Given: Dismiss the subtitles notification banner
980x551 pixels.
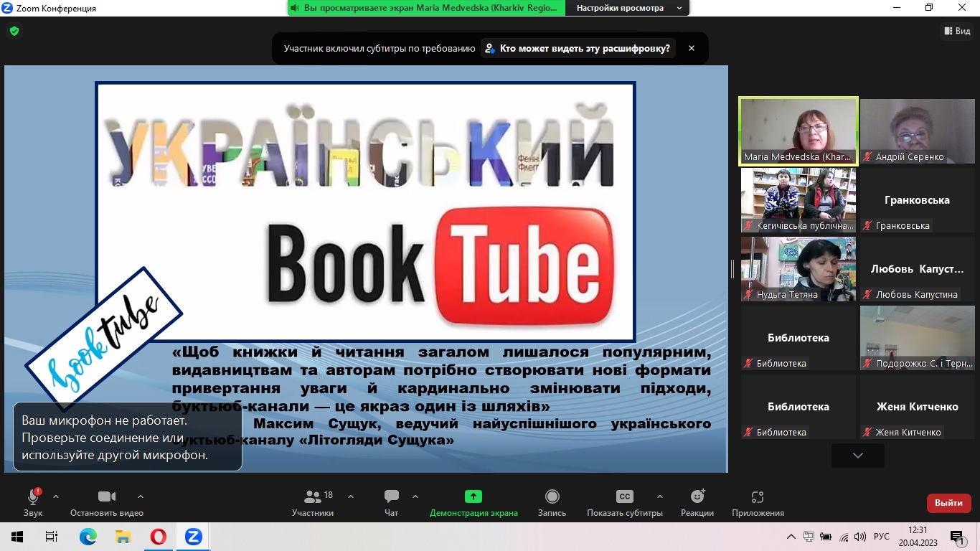Looking at the screenshot, I should click(692, 49).
